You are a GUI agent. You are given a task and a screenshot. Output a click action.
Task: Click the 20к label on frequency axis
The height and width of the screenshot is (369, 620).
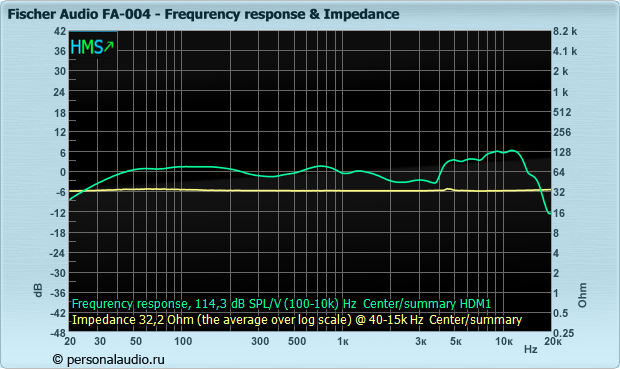(x=553, y=341)
